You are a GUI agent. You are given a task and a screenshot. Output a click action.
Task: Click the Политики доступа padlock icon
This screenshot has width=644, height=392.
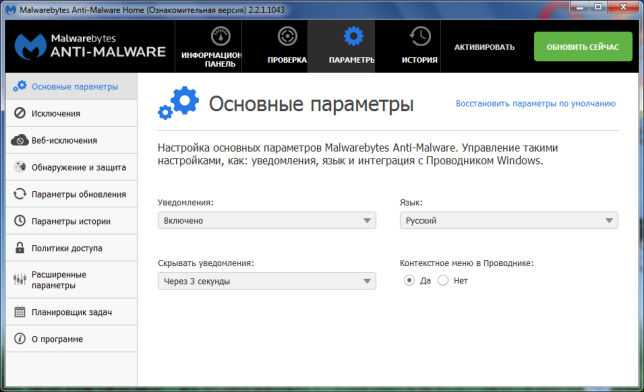pos(20,247)
